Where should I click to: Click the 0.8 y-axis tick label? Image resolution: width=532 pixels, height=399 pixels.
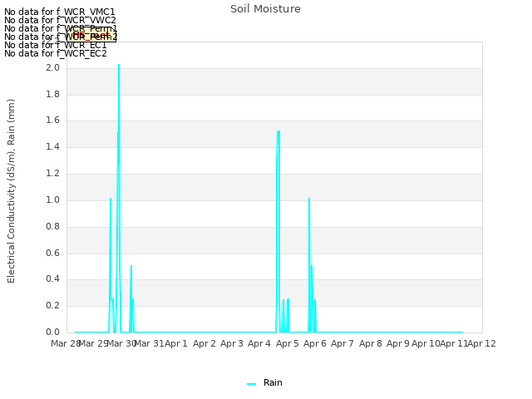click(52, 226)
